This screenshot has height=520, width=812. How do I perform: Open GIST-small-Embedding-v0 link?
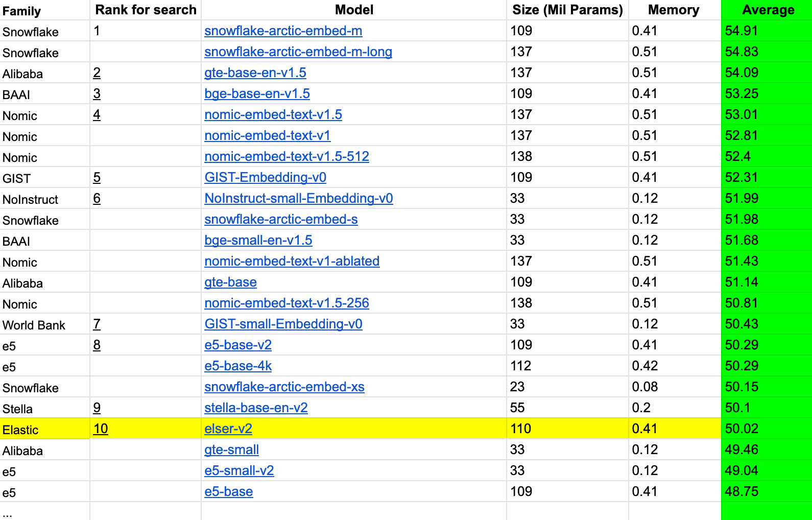click(x=283, y=324)
